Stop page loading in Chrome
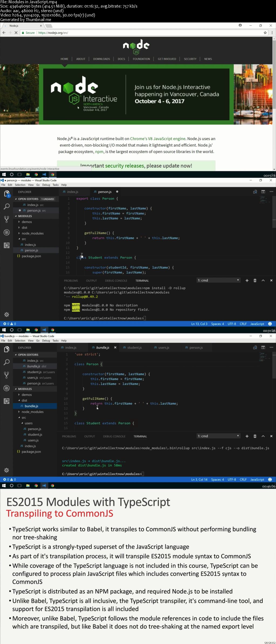The height and width of the screenshot is (644, 276). click(16, 33)
